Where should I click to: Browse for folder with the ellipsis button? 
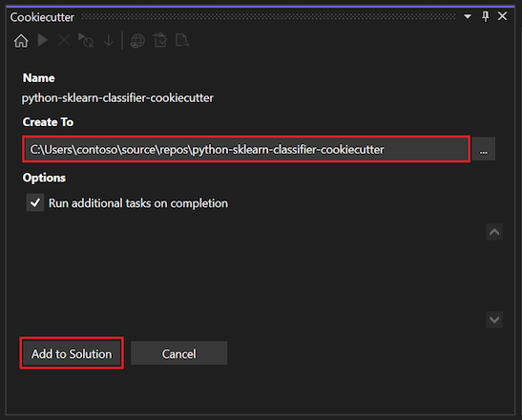[484, 149]
